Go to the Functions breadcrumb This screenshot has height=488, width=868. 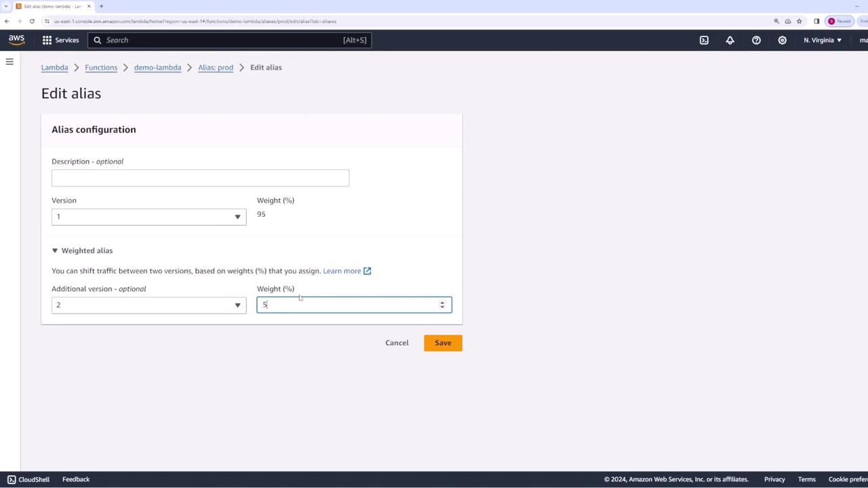click(x=101, y=68)
